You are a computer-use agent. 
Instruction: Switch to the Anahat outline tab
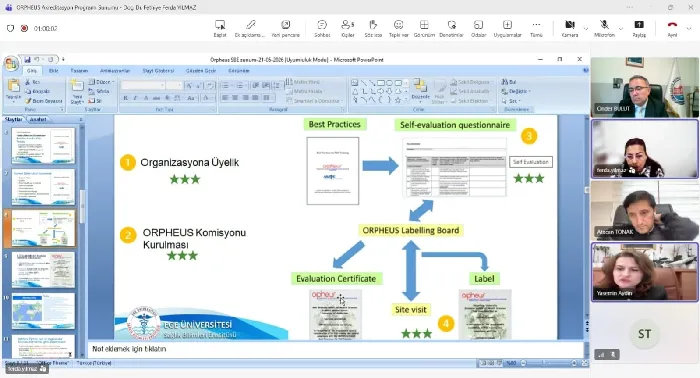coord(38,120)
